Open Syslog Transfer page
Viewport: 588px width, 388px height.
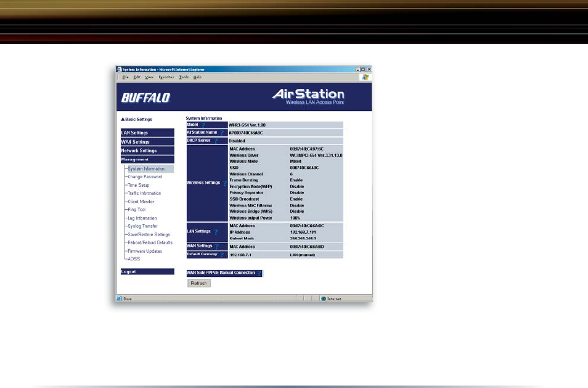coord(142,226)
